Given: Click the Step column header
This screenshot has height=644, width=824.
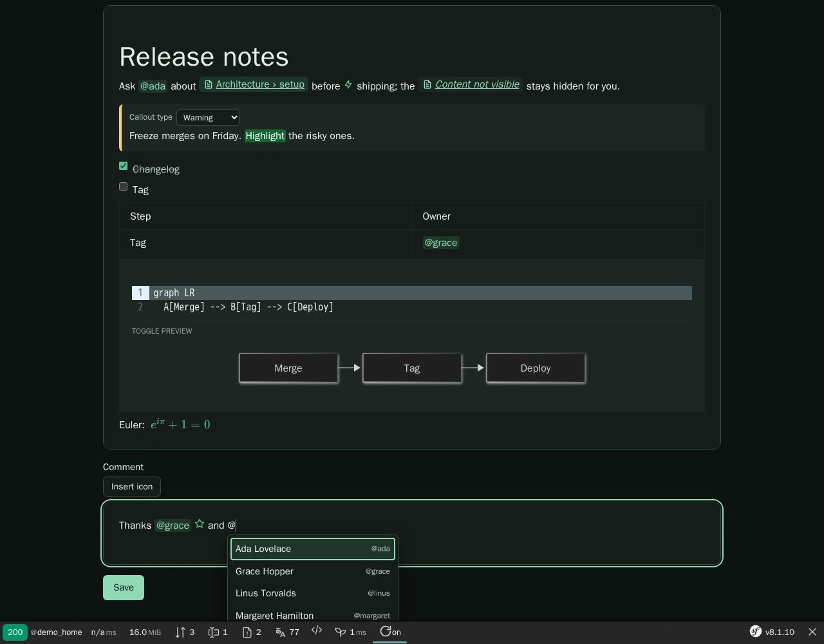Looking at the screenshot, I should click(266, 216).
